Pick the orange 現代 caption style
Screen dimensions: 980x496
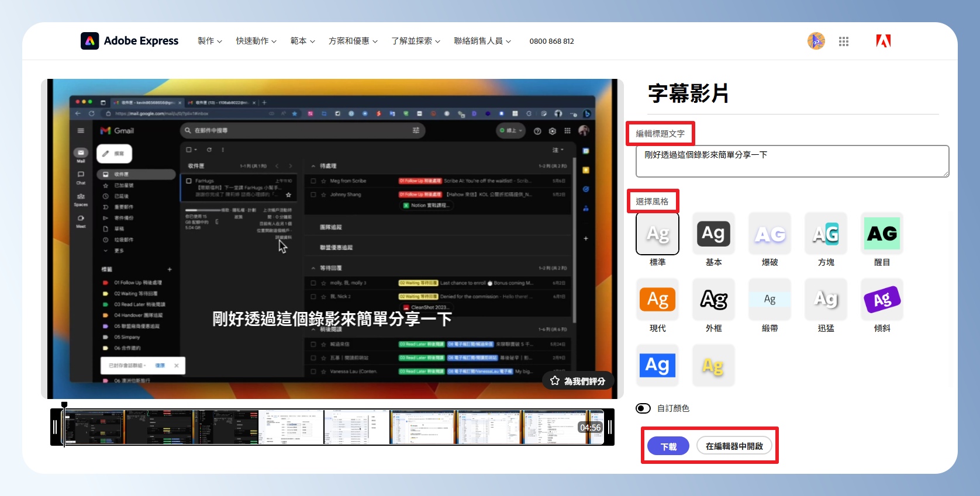(657, 300)
